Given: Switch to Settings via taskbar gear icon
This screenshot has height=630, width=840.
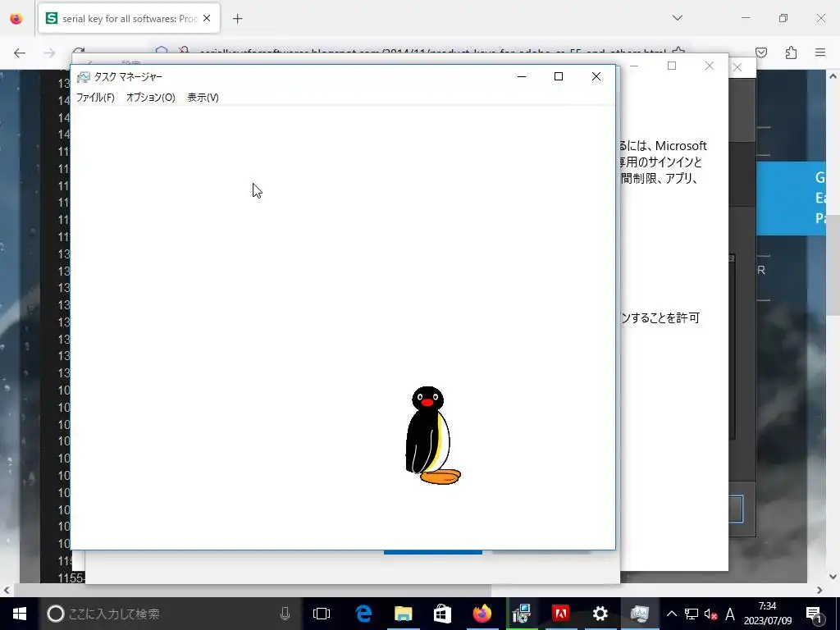Looking at the screenshot, I should (x=600, y=614).
